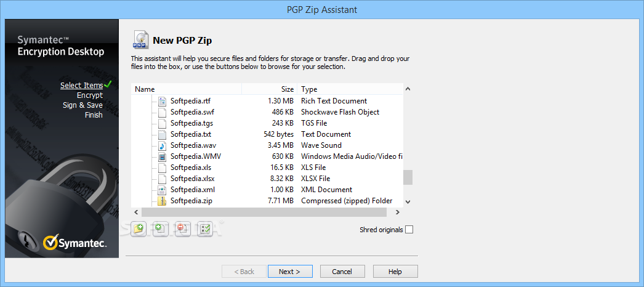Click the Add Folder icon button
644x287 pixels.
coord(139,228)
